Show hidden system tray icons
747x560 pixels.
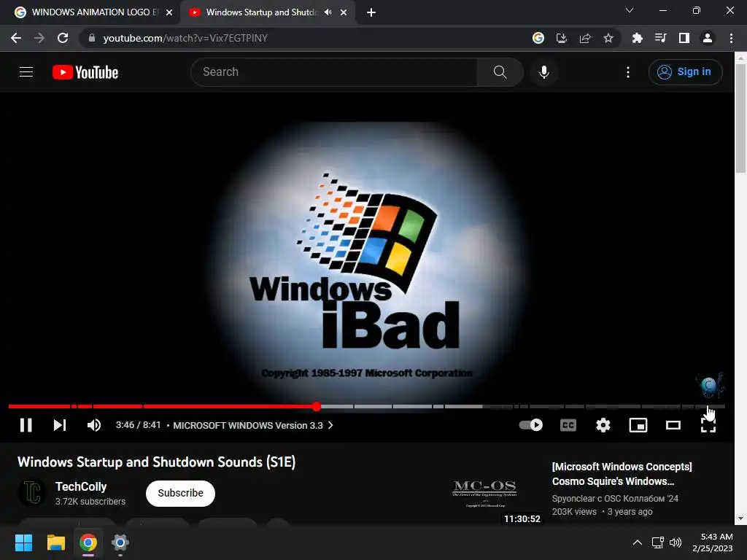coord(638,542)
